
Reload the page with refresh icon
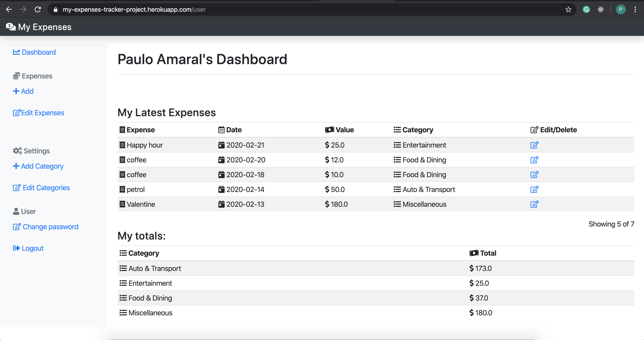click(38, 9)
